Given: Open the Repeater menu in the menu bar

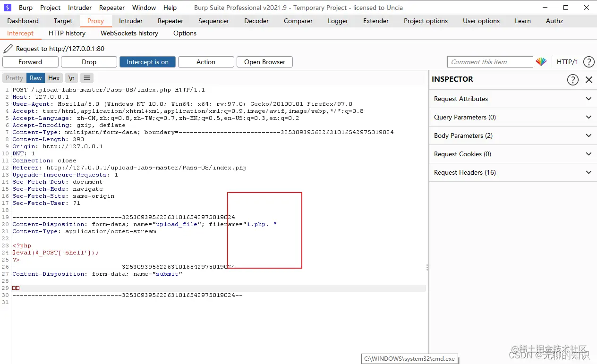Looking at the screenshot, I should [x=112, y=8].
